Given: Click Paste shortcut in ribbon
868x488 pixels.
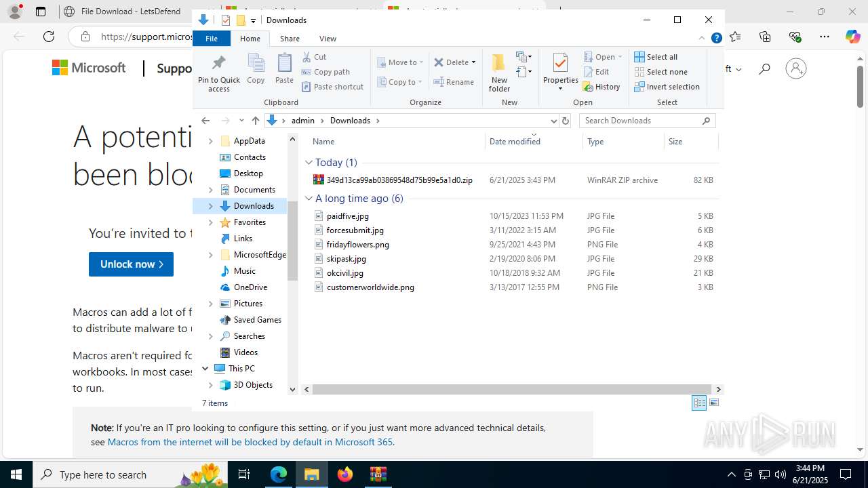Looking at the screenshot, I should (x=332, y=87).
